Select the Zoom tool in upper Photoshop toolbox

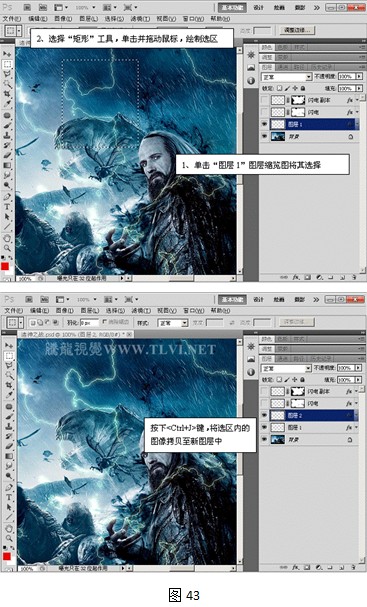(x=7, y=248)
